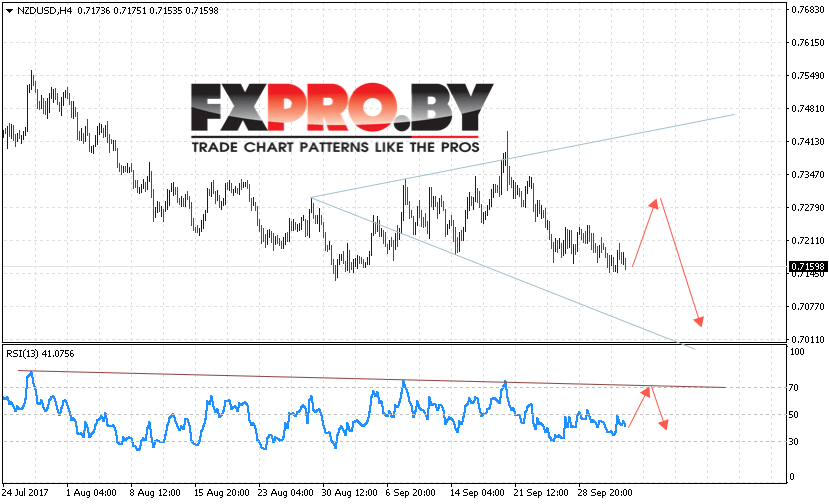Select the 14 Sep 04:00 time label
The image size is (829, 504).
pos(477,492)
